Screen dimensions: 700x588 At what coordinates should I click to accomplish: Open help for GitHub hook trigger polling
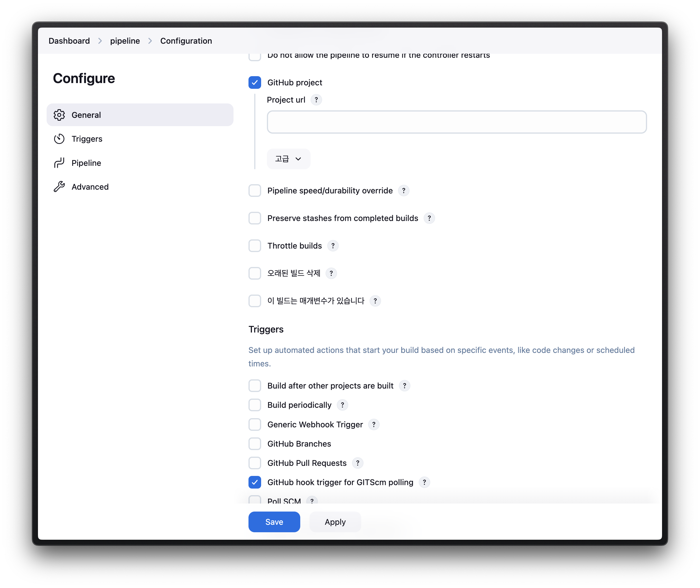(x=424, y=483)
